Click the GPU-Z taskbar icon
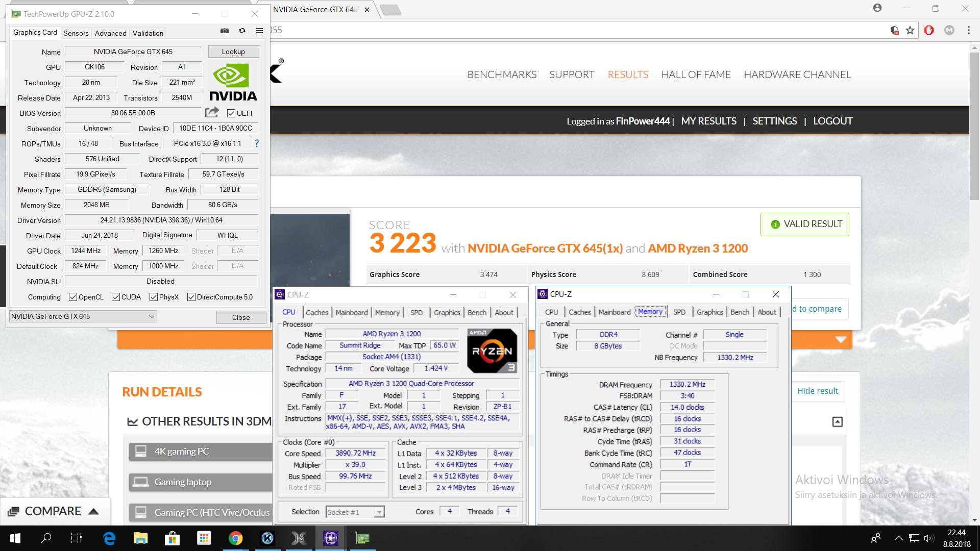 tap(362, 538)
